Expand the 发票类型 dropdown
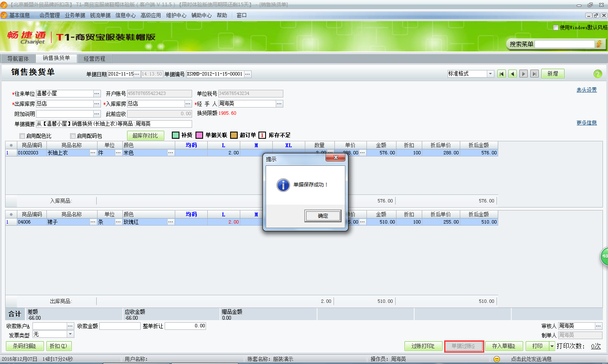Screen dimensions: 608x364 point(71,334)
